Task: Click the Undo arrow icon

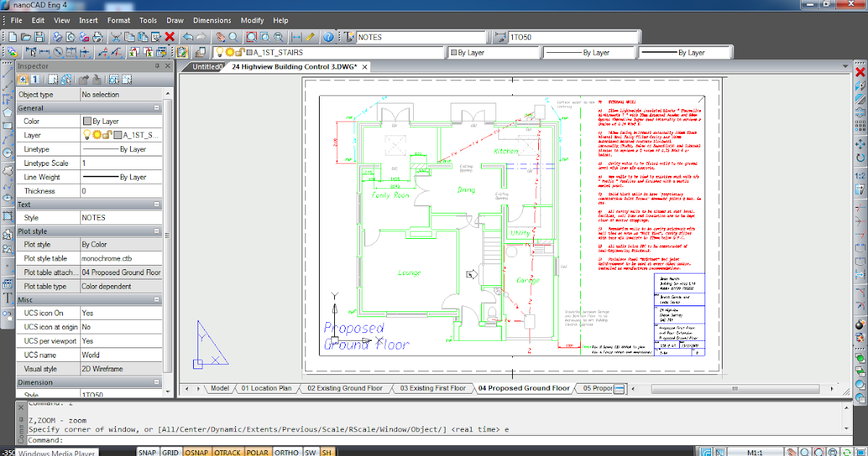Action: tap(188, 37)
